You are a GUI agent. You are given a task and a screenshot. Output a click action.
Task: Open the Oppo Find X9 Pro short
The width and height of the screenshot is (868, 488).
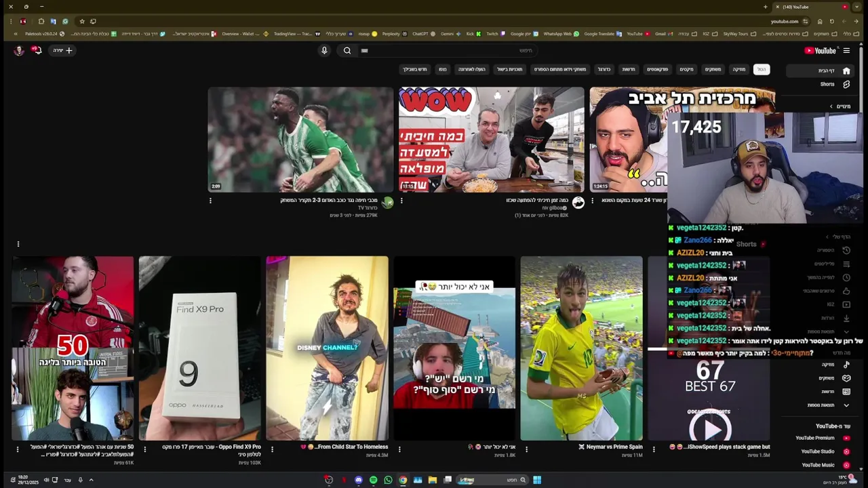click(x=199, y=348)
